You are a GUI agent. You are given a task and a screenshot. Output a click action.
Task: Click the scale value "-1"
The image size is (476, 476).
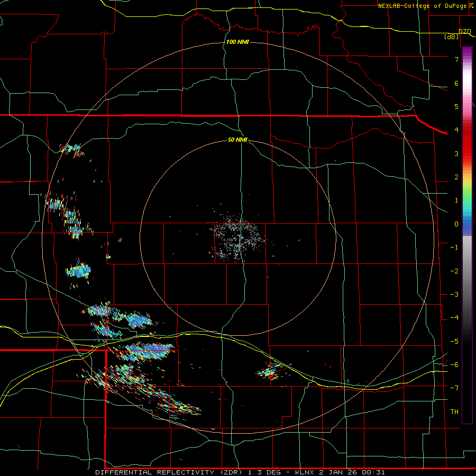tap(454, 248)
